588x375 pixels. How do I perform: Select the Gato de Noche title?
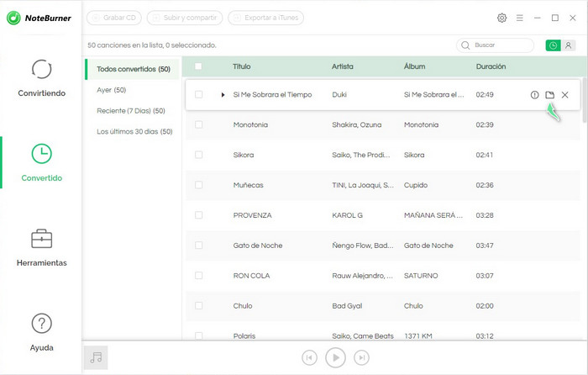258,246
